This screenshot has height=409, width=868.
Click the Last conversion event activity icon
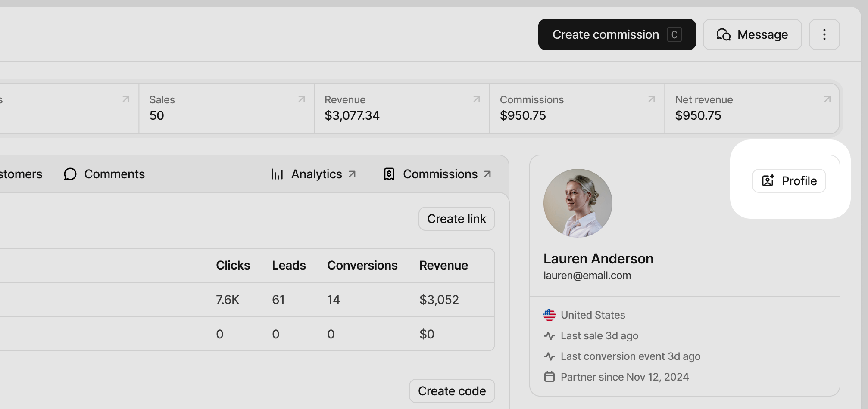coord(550,356)
